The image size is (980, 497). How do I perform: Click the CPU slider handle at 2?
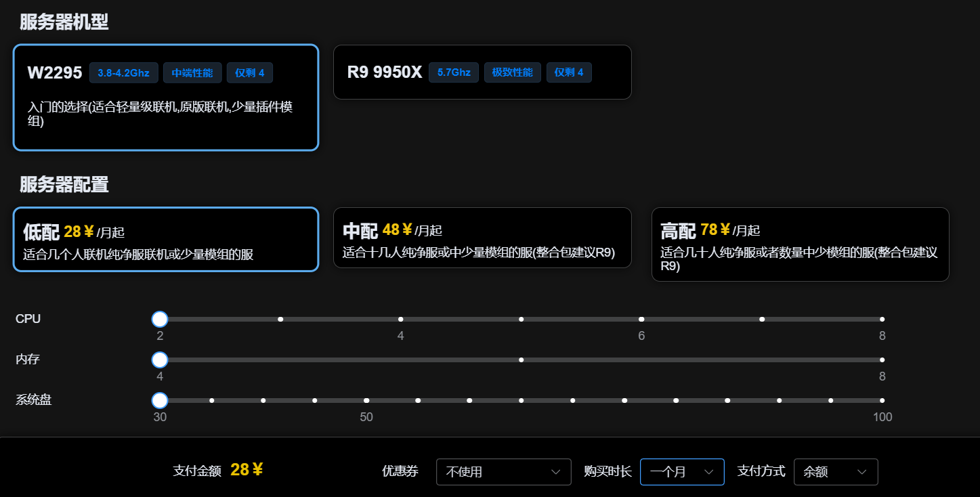[160, 319]
